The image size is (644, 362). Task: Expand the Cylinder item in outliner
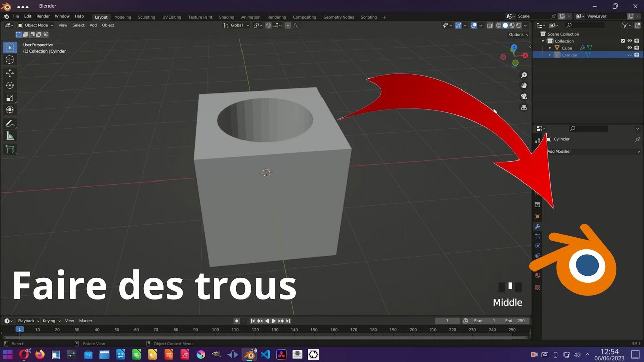[550, 55]
